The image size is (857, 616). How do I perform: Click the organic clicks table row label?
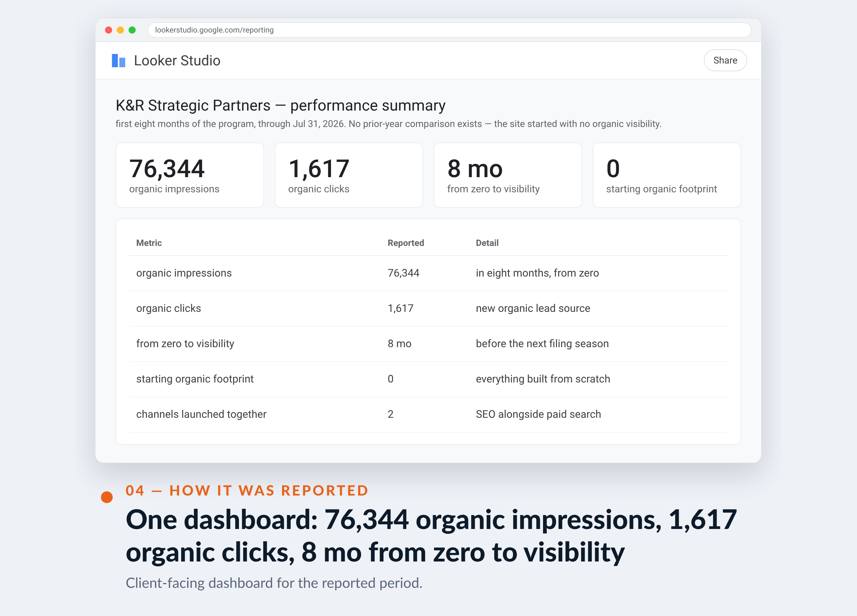pos(169,308)
